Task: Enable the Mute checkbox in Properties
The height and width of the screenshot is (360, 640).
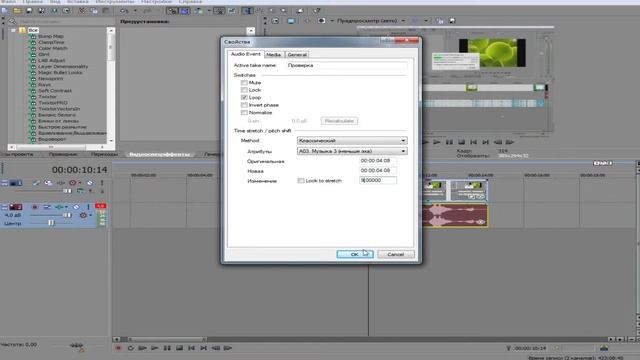Action: 244,82
